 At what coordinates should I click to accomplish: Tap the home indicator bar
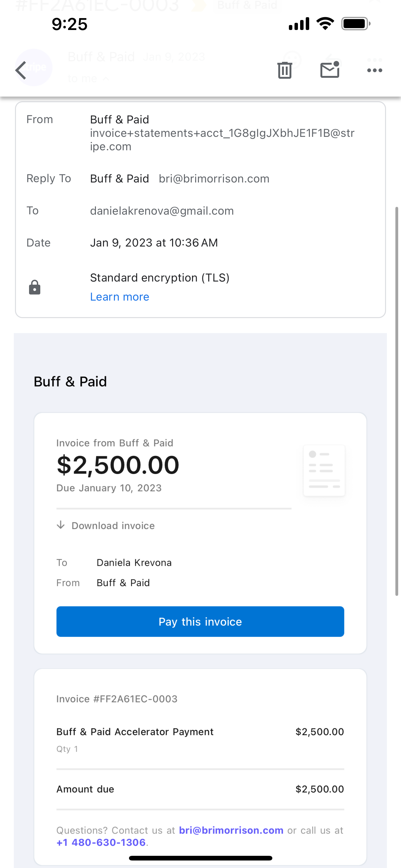[x=200, y=858]
